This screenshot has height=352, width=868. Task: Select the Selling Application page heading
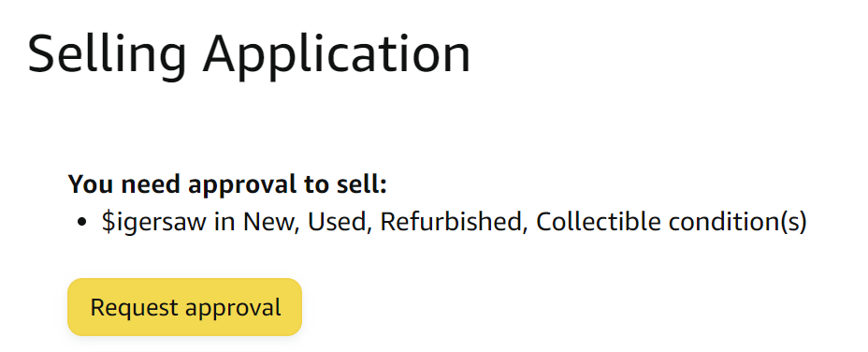(249, 55)
